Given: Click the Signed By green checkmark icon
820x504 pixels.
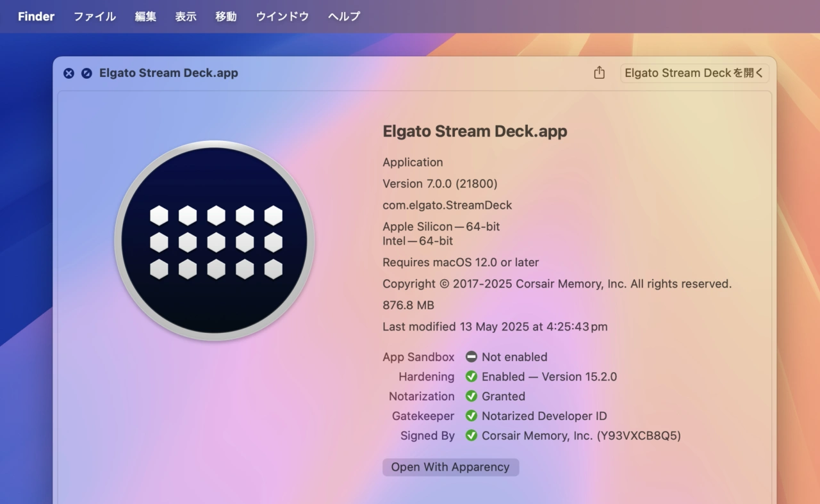Looking at the screenshot, I should tap(471, 435).
